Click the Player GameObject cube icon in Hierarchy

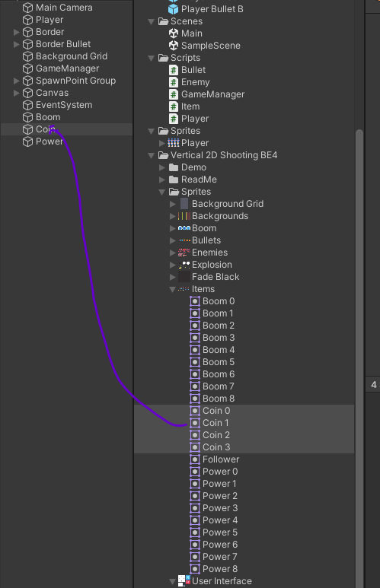coord(27,20)
